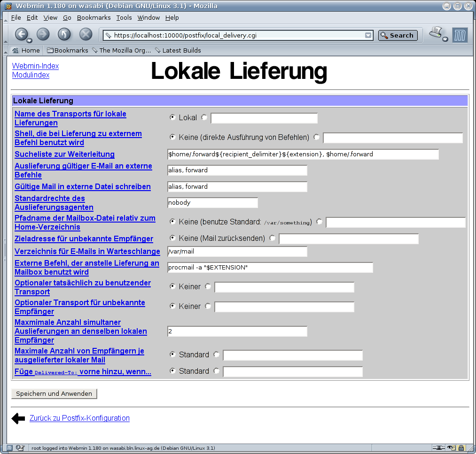Viewport: 476px width, 454px height.
Task: Open the Window menu
Action: (x=149, y=17)
